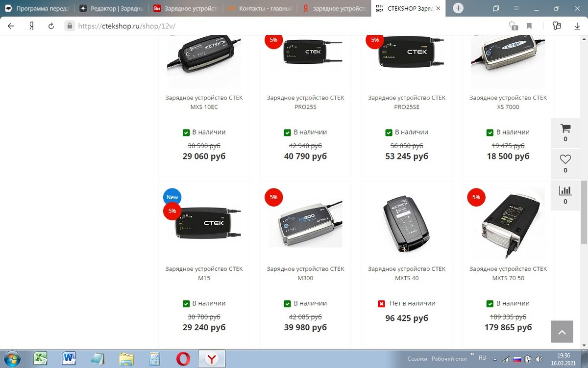
Task: Open the CTEK M15 product link
Action: click(x=204, y=273)
